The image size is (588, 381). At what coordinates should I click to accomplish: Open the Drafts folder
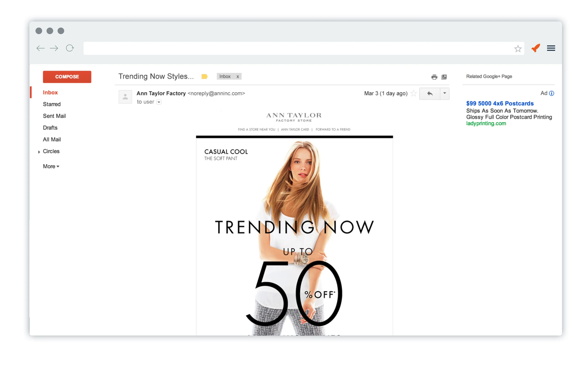pyautogui.click(x=50, y=128)
